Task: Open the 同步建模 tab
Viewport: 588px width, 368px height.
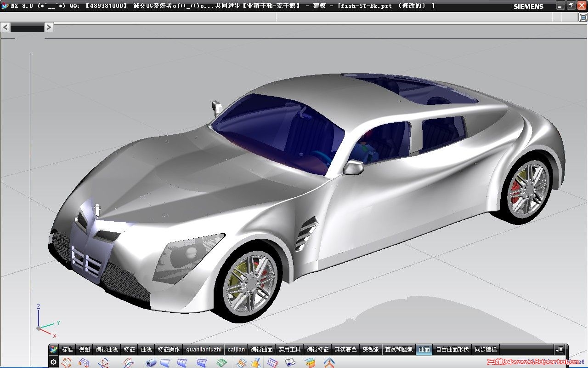Action: [x=486, y=350]
